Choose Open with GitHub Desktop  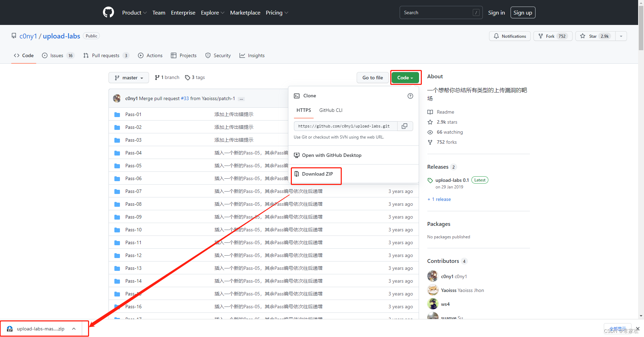click(x=328, y=155)
